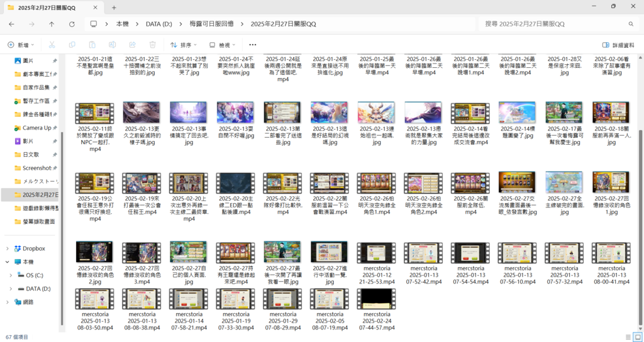
Task: Click the PC monitor icon in address bar
Action: point(94,25)
